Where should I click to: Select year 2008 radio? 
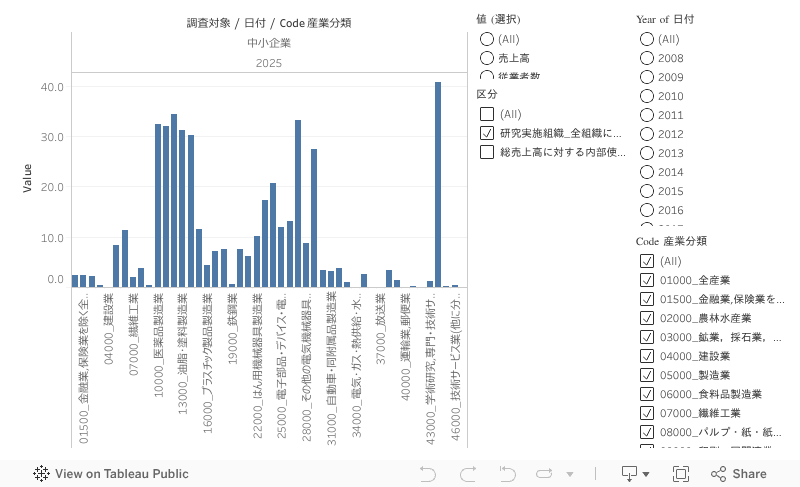click(x=646, y=58)
